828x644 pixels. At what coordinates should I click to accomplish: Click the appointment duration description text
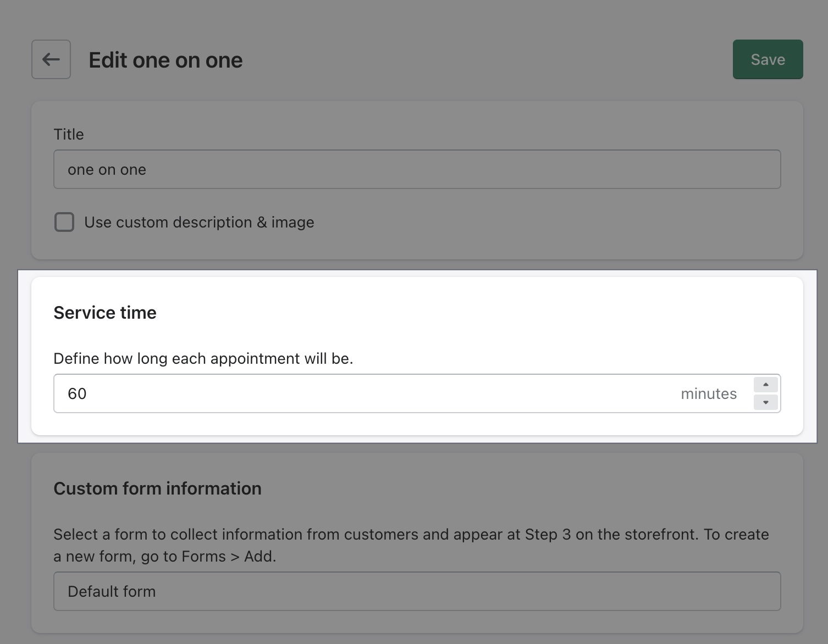pyautogui.click(x=203, y=358)
